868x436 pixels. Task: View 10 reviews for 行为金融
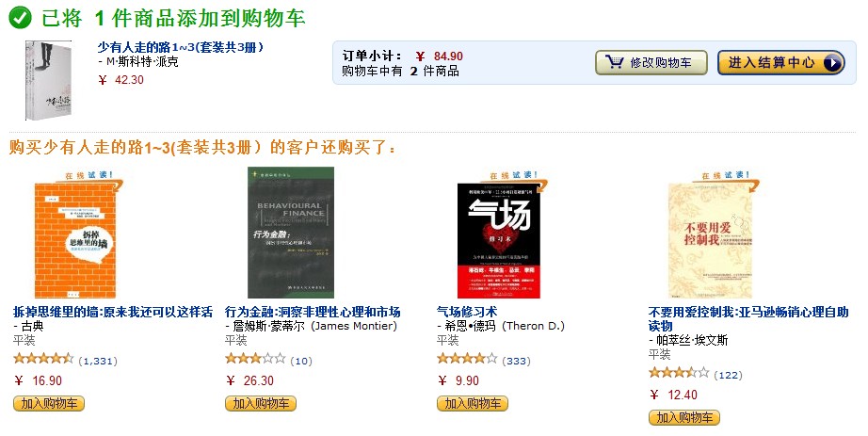tap(301, 362)
